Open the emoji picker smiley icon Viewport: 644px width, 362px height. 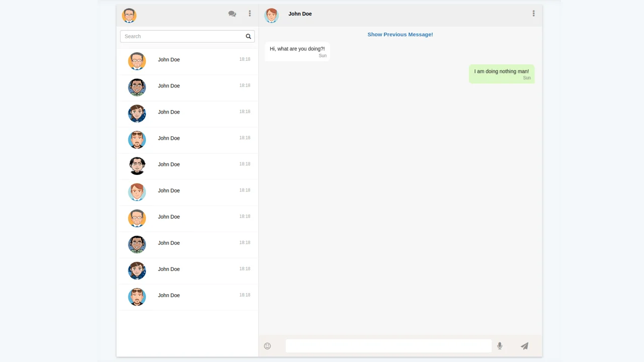click(267, 346)
